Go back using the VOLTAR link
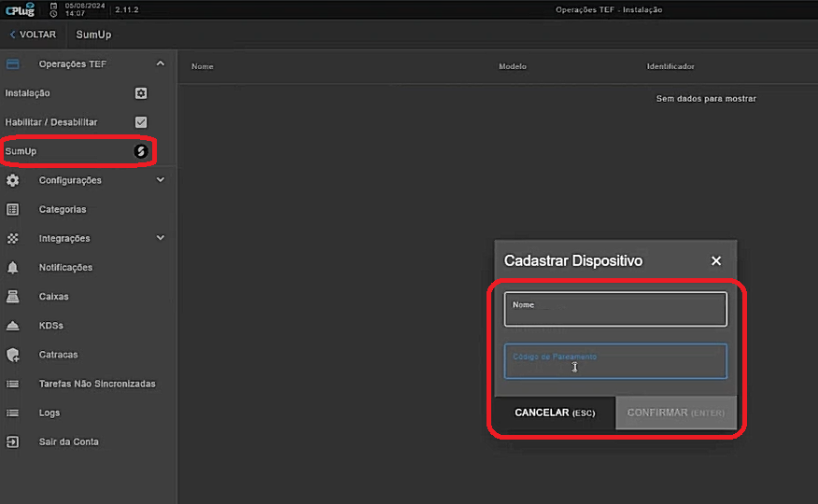This screenshot has width=818, height=504. tap(33, 35)
